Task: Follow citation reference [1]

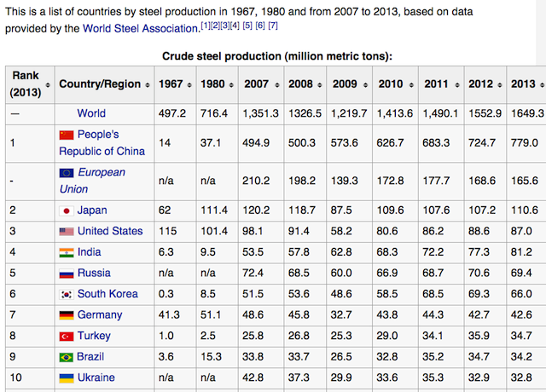Action: (x=206, y=25)
